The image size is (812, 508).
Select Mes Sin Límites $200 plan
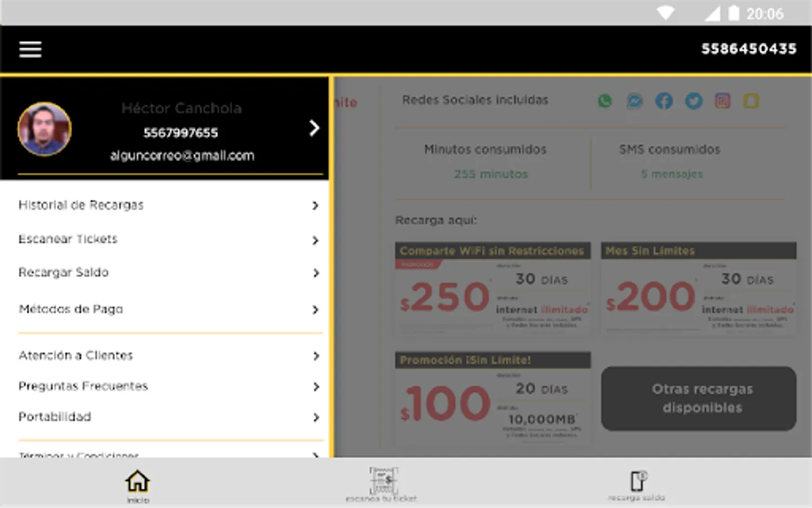click(x=699, y=288)
